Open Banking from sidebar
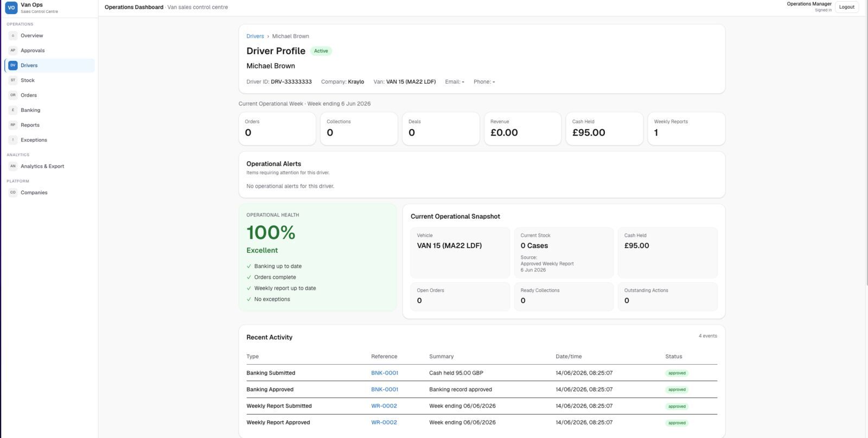The image size is (868, 438). click(50, 110)
